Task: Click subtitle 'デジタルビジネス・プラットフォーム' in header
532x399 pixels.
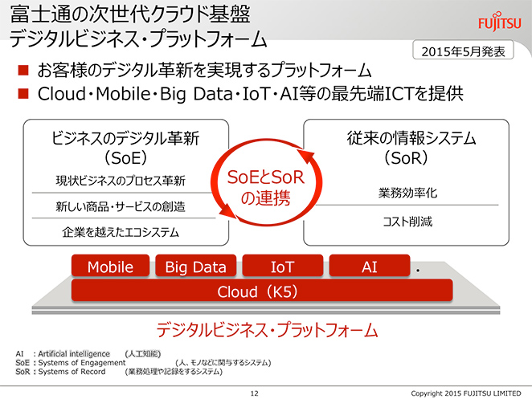Action: click(x=138, y=39)
